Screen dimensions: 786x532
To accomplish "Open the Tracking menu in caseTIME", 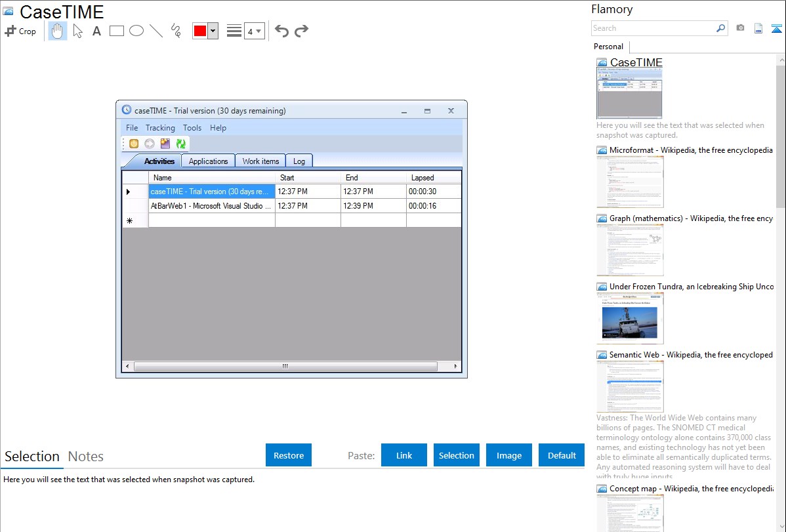I will pos(160,128).
